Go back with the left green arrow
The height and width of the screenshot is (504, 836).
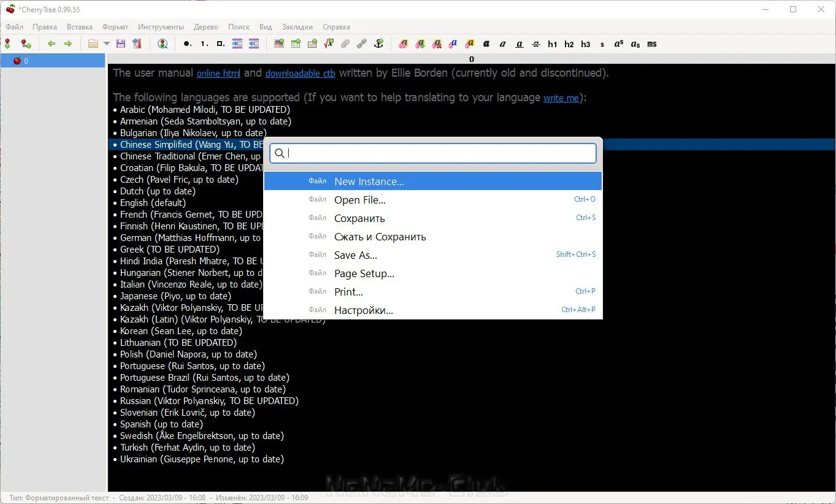coord(52,44)
